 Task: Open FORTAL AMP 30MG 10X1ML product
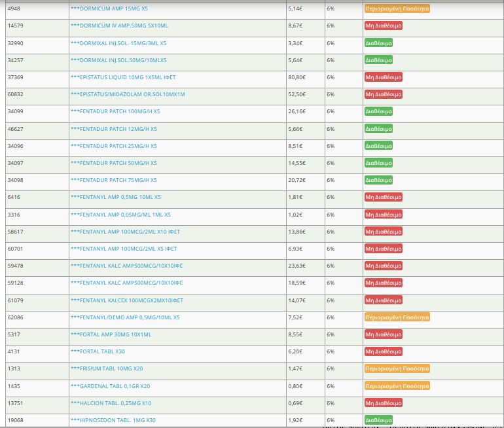pos(111,334)
